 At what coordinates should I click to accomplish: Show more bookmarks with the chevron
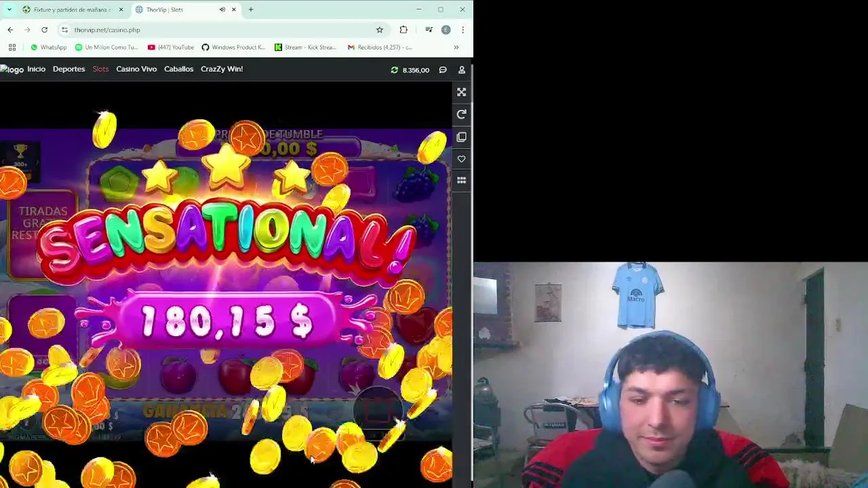pos(456,47)
